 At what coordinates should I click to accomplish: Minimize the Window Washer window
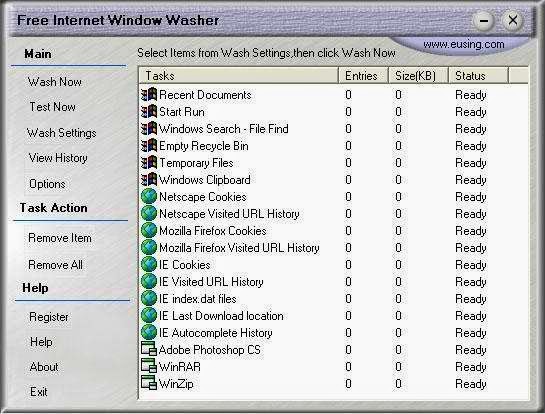[x=483, y=21]
